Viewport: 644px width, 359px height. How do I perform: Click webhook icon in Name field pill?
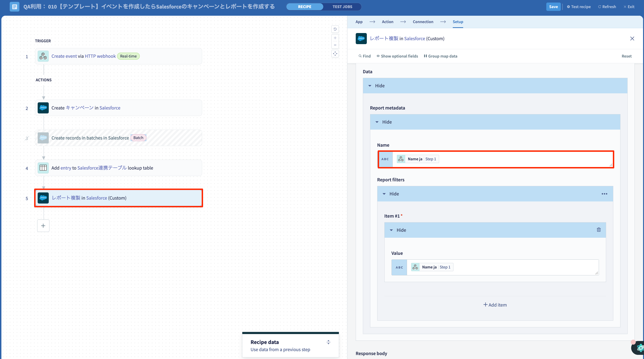point(401,159)
